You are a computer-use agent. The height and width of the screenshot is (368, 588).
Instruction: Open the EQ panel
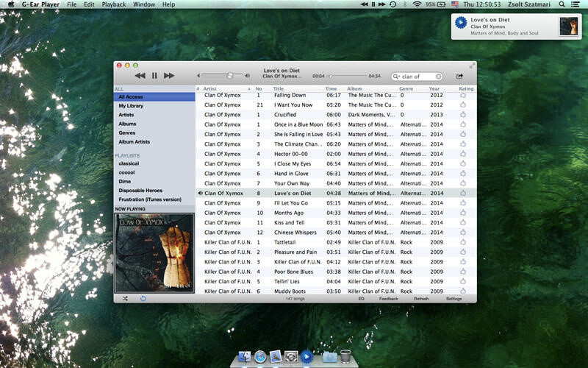pos(361,299)
